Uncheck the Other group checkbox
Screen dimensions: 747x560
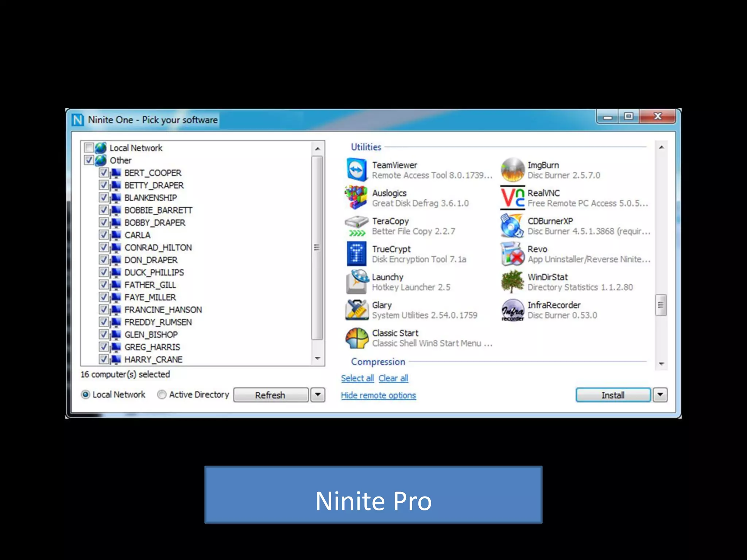click(89, 160)
